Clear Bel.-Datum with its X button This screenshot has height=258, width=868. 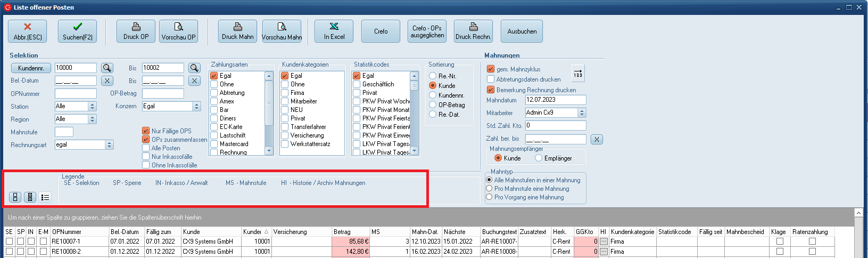[x=108, y=80]
